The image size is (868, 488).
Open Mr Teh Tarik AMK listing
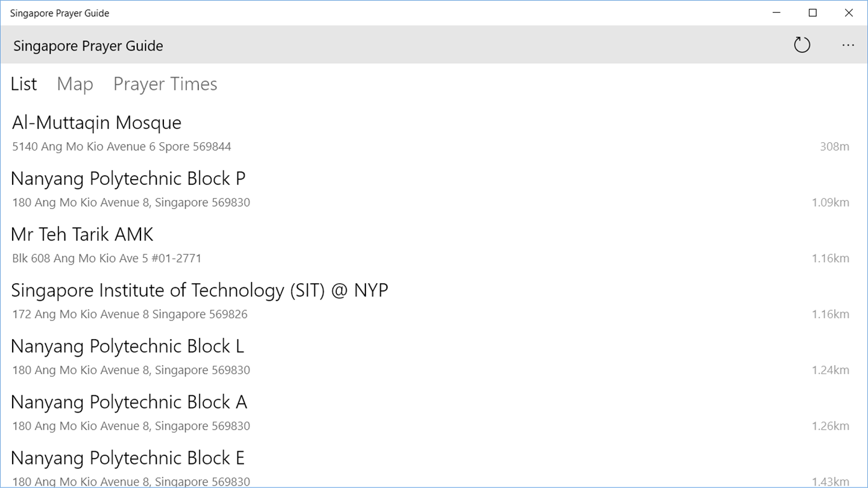tap(82, 234)
